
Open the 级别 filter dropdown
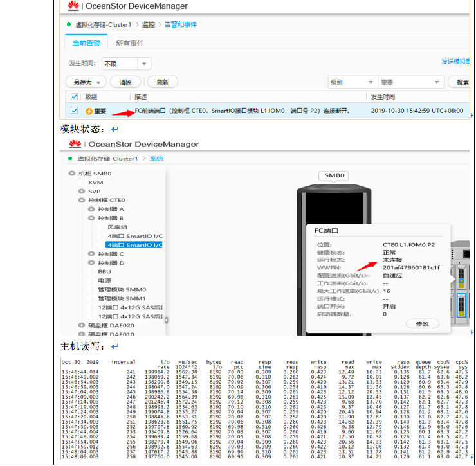(352, 82)
